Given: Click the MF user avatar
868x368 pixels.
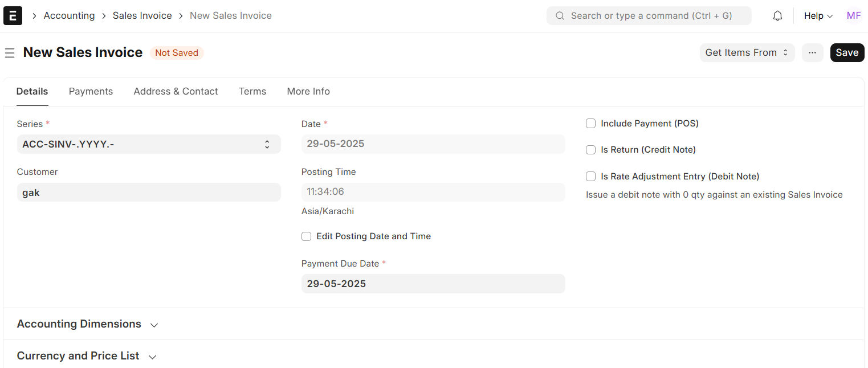Looking at the screenshot, I should [853, 16].
